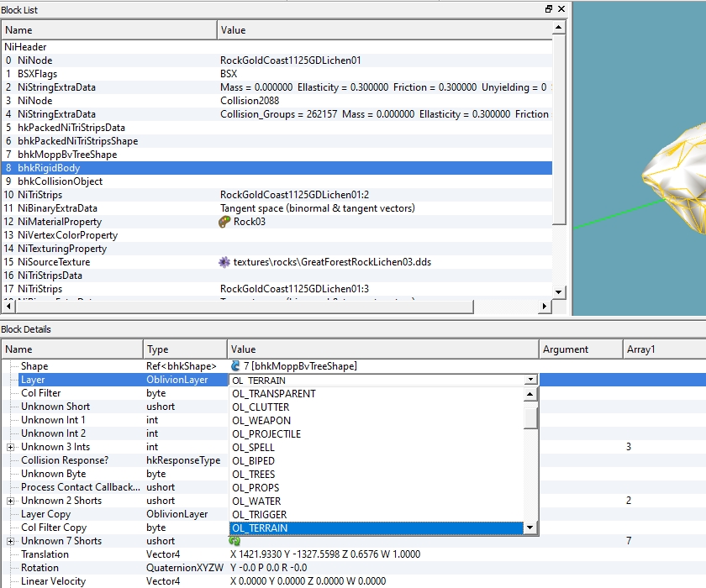Screen dimensions: 706x588
Task: Select the NiHeader row
Action: pos(277,47)
